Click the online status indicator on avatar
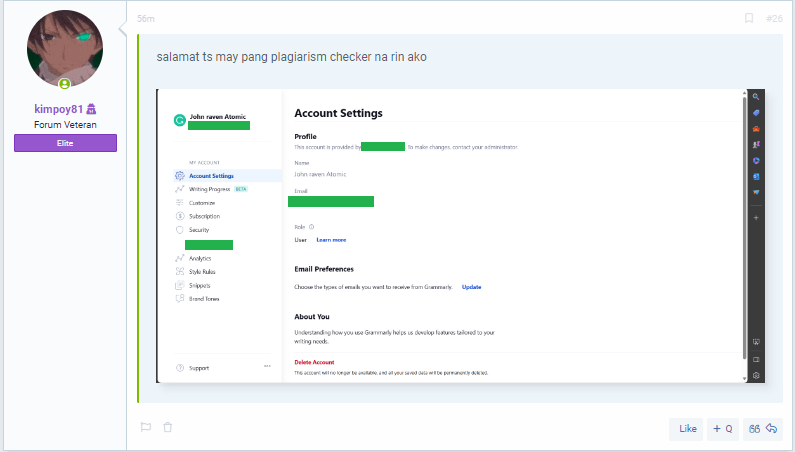This screenshot has height=452, width=795. [x=64, y=84]
